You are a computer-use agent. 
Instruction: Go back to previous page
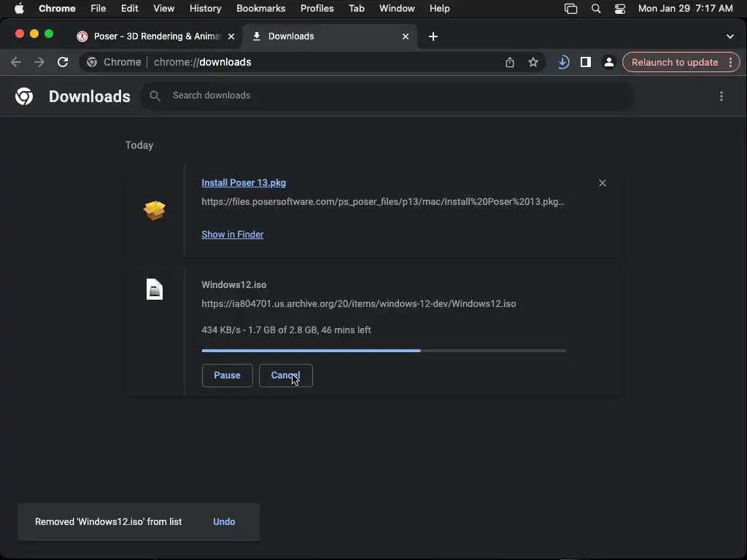(16, 63)
